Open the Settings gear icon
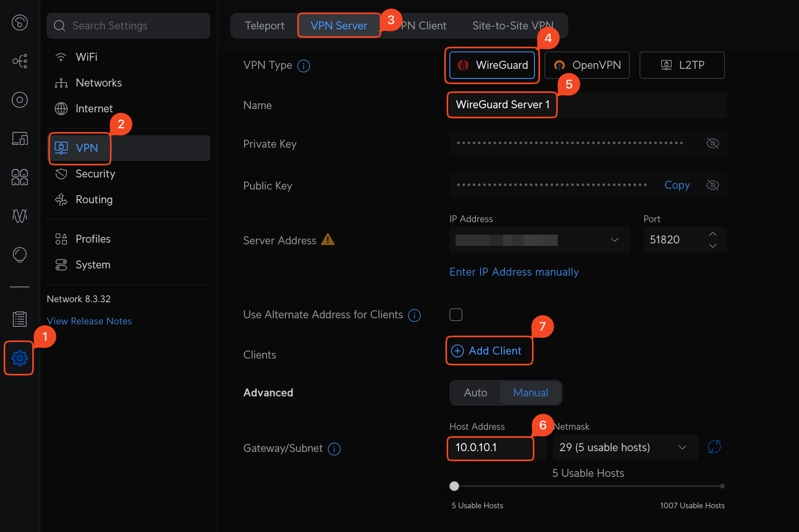Screen dimensions: 799x532 point(20,358)
